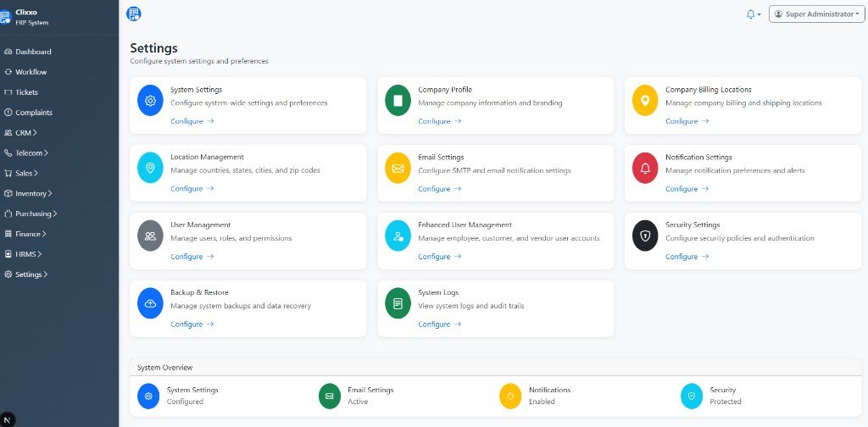
Task: Expand the HRMS sidebar menu
Action: tap(23, 254)
